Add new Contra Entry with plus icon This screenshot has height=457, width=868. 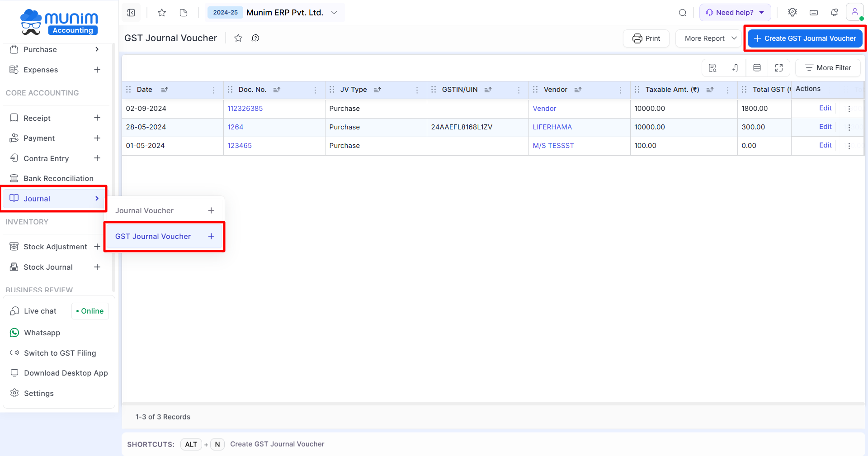(97, 158)
